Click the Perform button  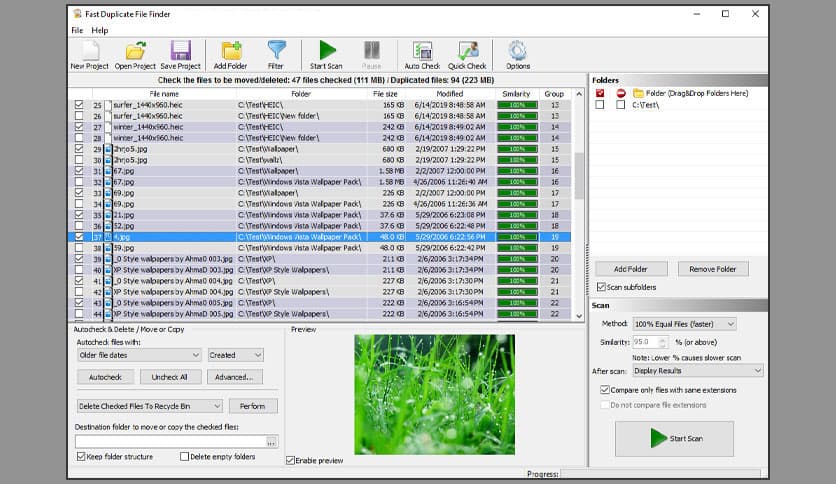(253, 406)
